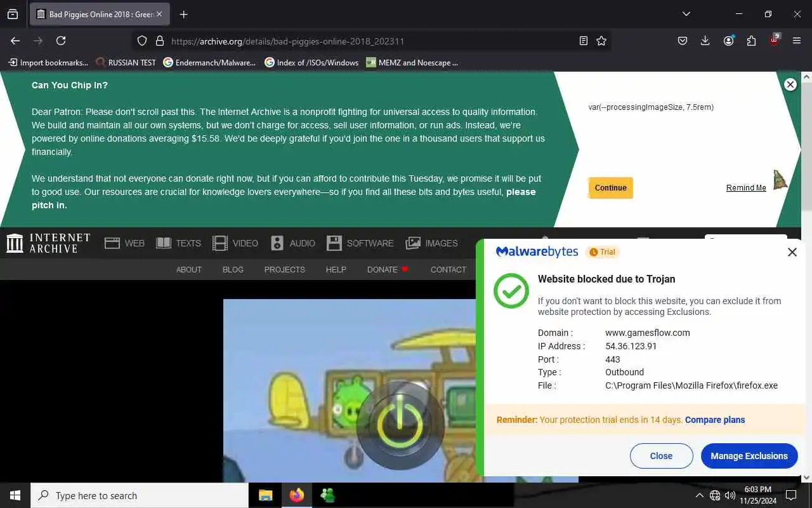812x508 pixels.
Task: Open the tracking protection shield icon
Action: (x=142, y=41)
